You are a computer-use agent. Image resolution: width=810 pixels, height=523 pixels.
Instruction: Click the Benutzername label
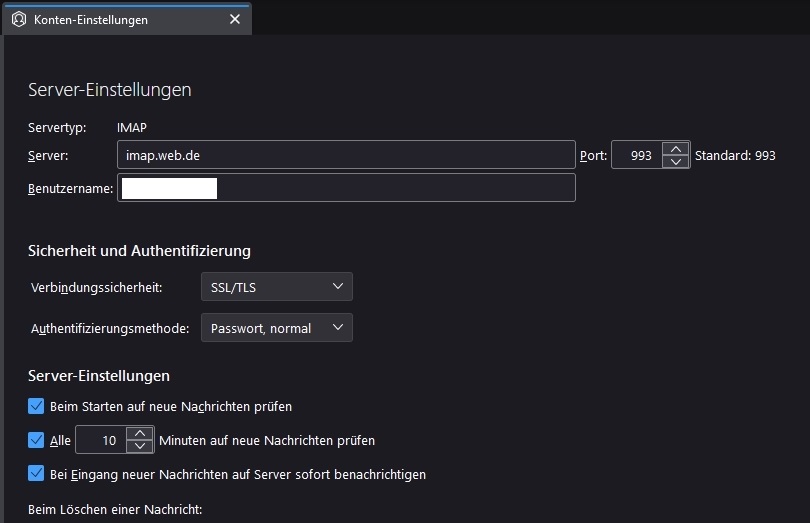[70, 189]
